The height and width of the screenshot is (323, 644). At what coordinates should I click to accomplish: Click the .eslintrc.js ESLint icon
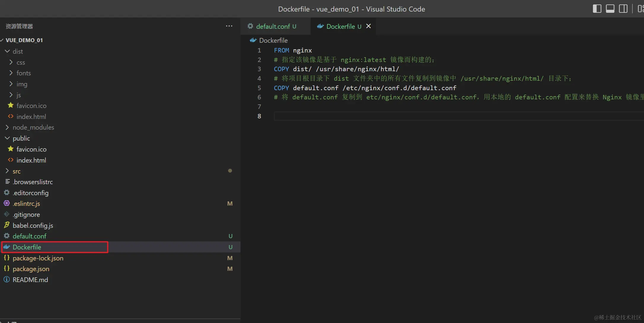tap(7, 203)
